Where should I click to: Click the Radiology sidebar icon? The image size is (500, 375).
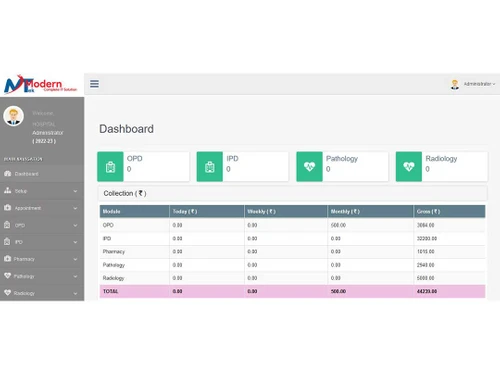[x=7, y=293]
